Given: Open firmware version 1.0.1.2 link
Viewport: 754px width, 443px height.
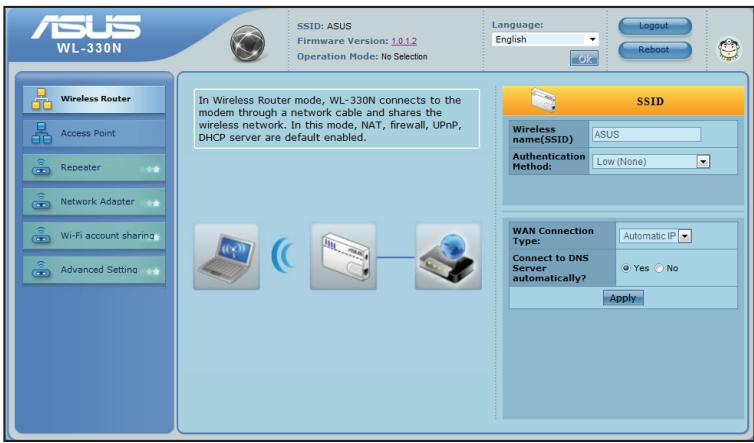Looking at the screenshot, I should pyautogui.click(x=404, y=41).
